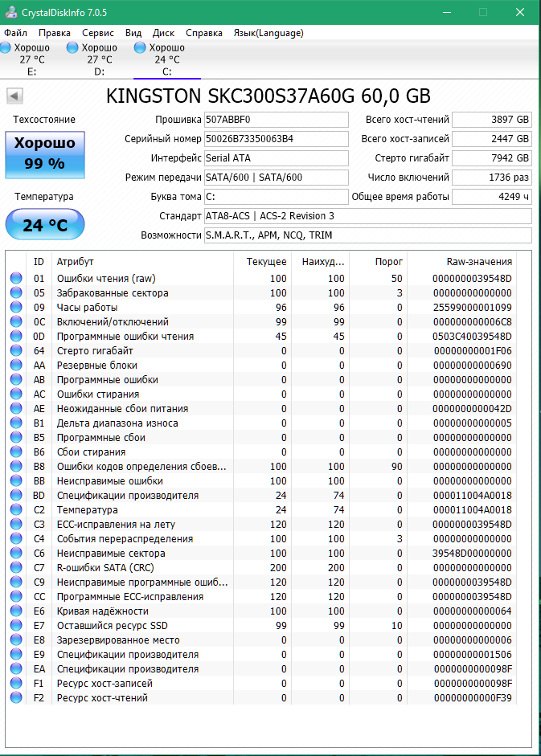The width and height of the screenshot is (541, 756).
Task: Click the Текущее column header
Action: 263,262
